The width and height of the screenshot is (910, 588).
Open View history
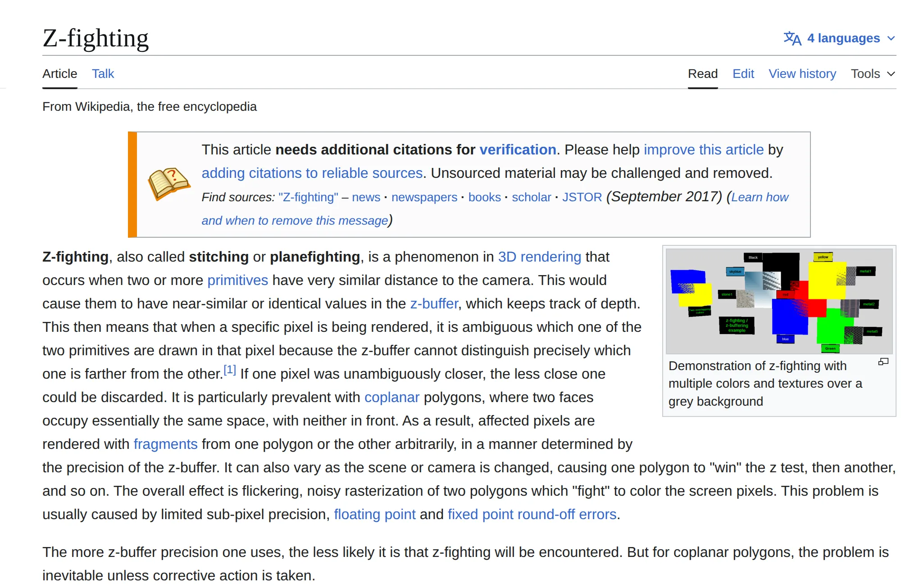pos(802,73)
